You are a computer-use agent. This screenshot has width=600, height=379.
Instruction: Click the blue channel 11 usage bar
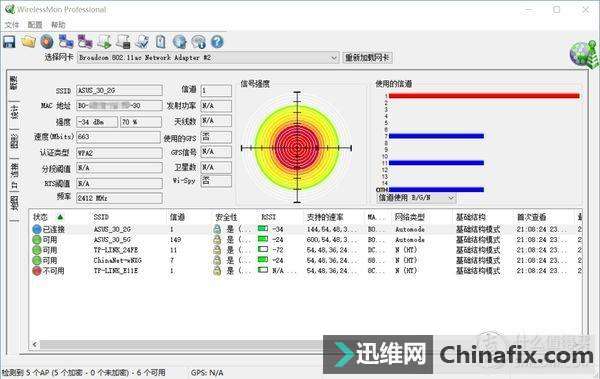[436, 163]
